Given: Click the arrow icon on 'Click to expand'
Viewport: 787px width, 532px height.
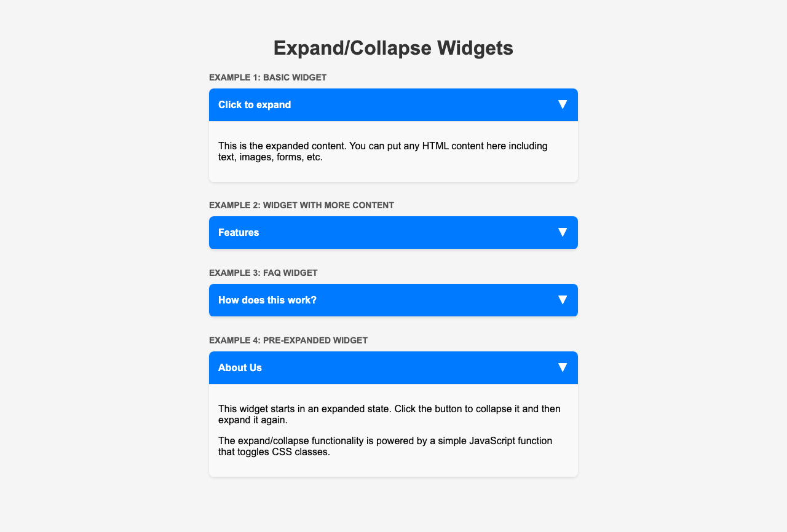Looking at the screenshot, I should click(562, 104).
